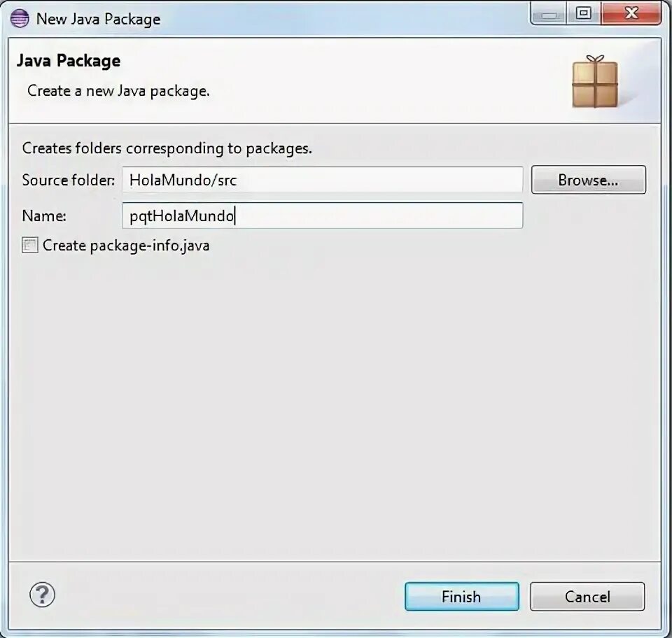Click the empty gray dialog body area
The width and height of the screenshot is (672, 638).
pos(335,406)
